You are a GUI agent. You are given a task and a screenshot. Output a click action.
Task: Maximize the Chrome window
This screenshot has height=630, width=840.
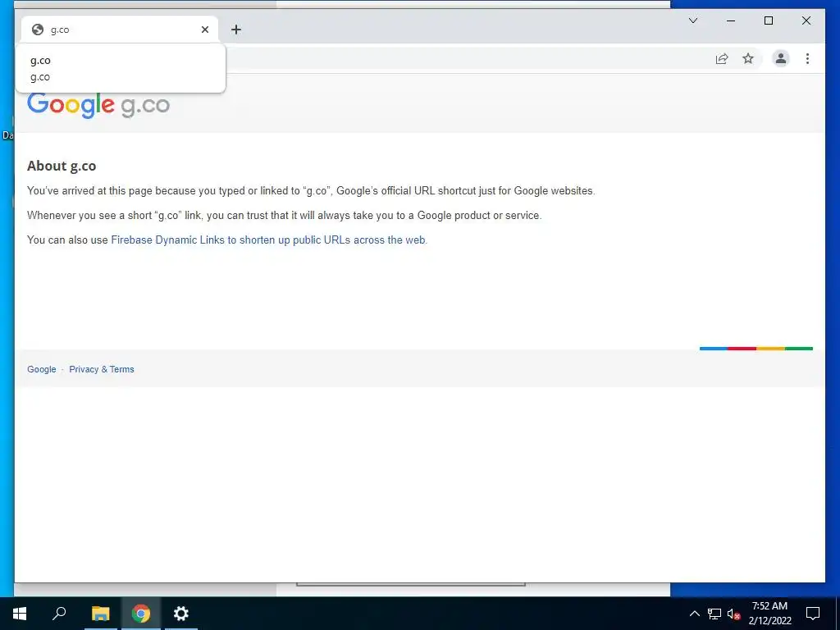pyautogui.click(x=768, y=21)
